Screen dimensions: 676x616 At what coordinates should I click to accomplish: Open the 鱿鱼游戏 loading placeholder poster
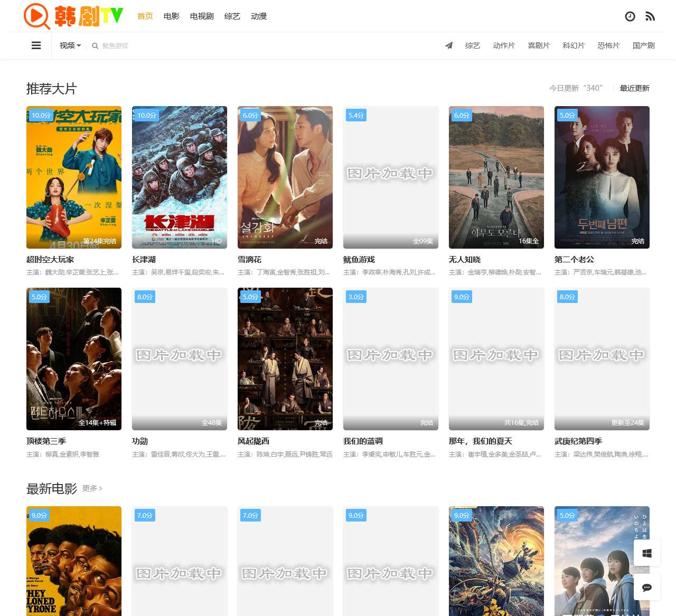391,177
